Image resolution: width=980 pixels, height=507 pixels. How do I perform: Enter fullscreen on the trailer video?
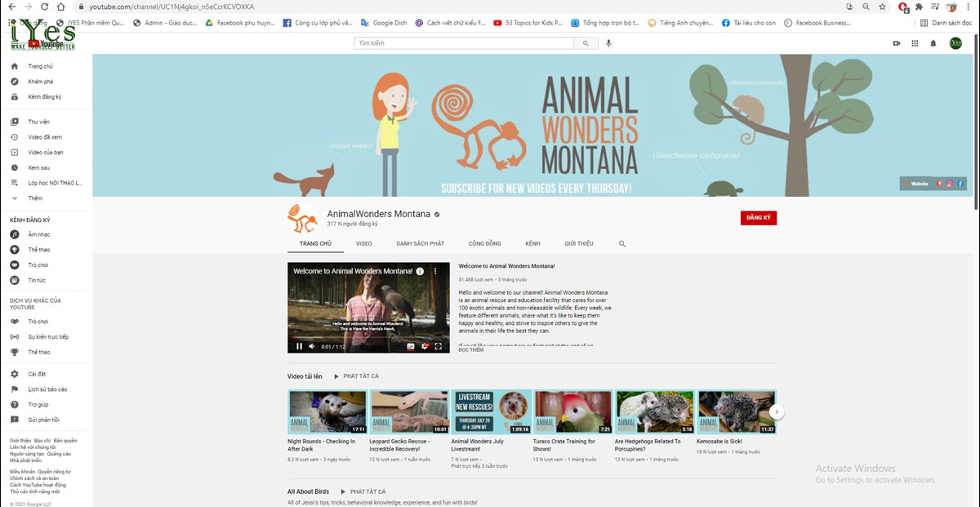[x=439, y=346]
